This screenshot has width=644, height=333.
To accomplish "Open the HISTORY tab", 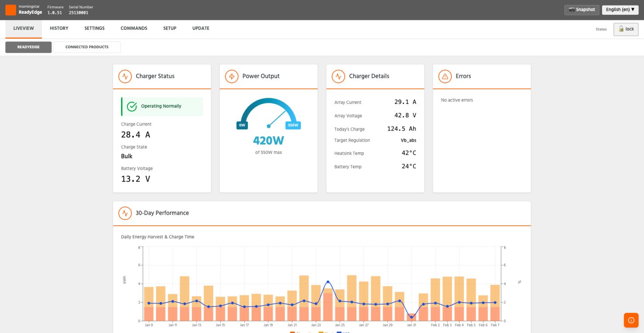I will tap(59, 29).
